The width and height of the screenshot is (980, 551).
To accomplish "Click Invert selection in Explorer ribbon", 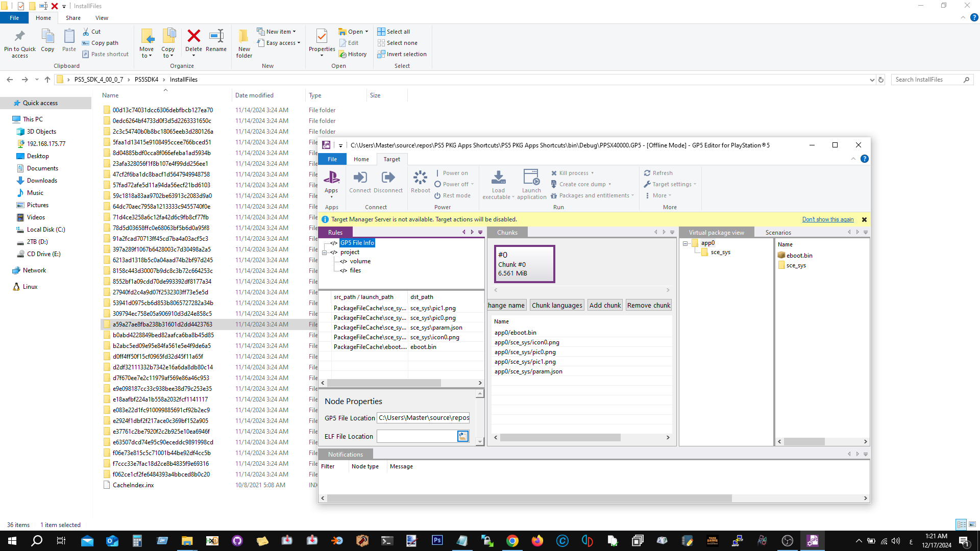I will click(402, 54).
